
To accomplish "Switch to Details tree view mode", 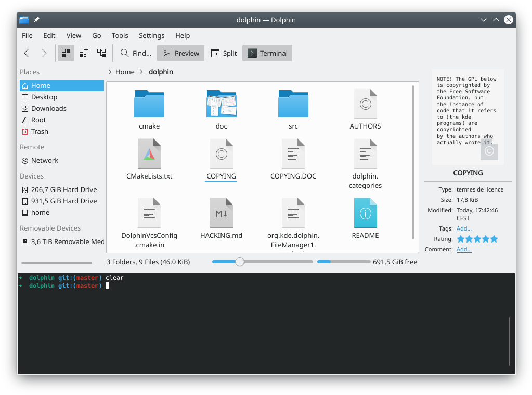I will tap(101, 53).
